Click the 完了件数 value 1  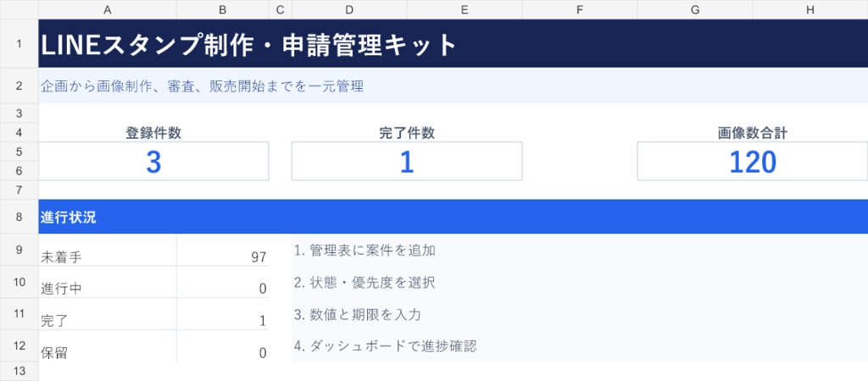[x=407, y=162]
